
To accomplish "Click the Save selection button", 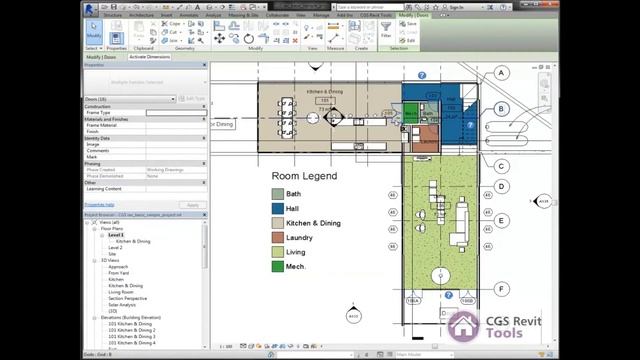I will click(408, 24).
